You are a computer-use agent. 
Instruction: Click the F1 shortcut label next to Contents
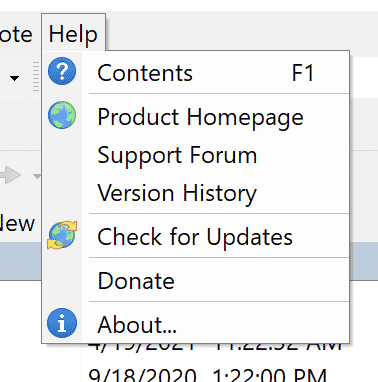pos(303,73)
